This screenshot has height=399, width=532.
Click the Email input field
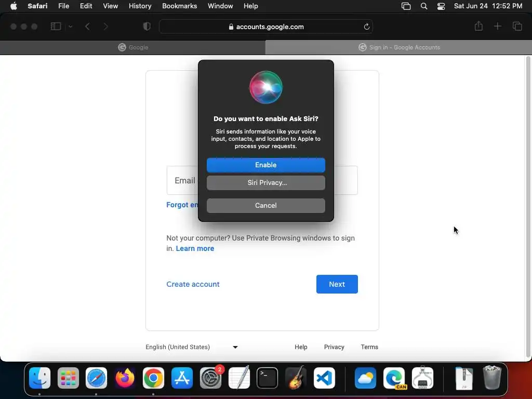coord(262,180)
